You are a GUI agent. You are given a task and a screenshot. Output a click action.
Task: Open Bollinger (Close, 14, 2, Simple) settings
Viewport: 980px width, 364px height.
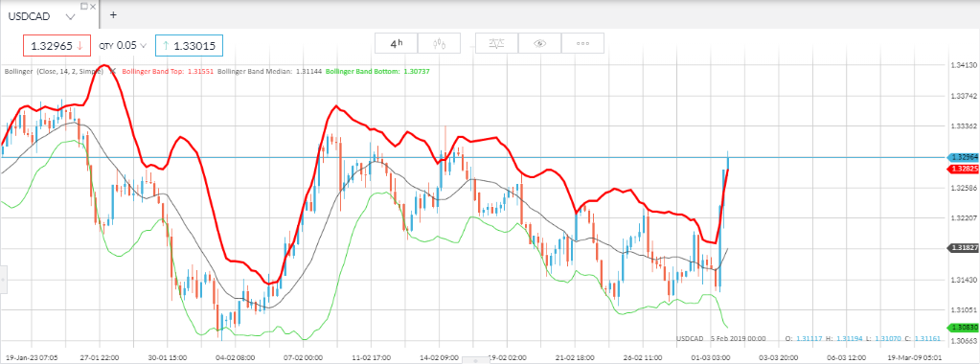tap(54, 71)
